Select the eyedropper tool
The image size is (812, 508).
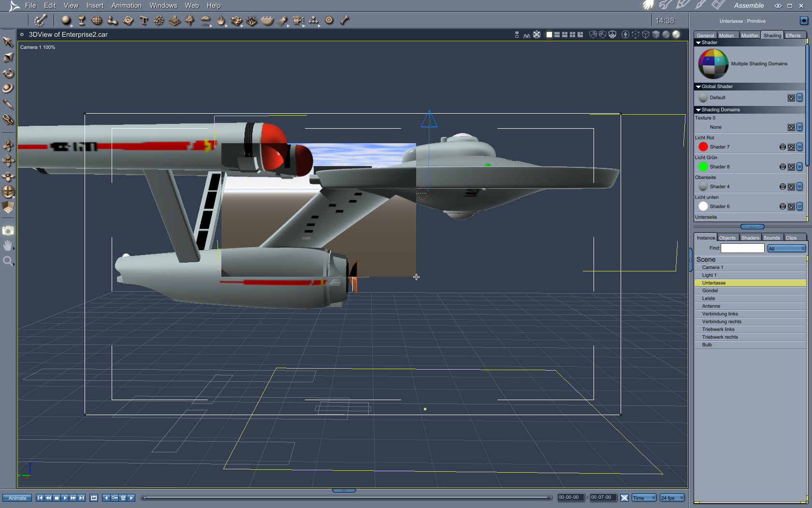8,104
